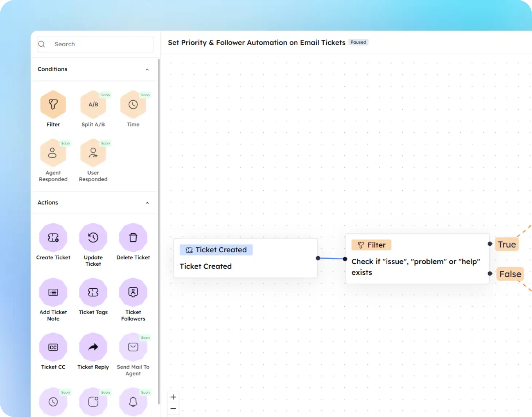Click the True branch label
Image resolution: width=532 pixels, height=417 pixels.
[x=507, y=244]
